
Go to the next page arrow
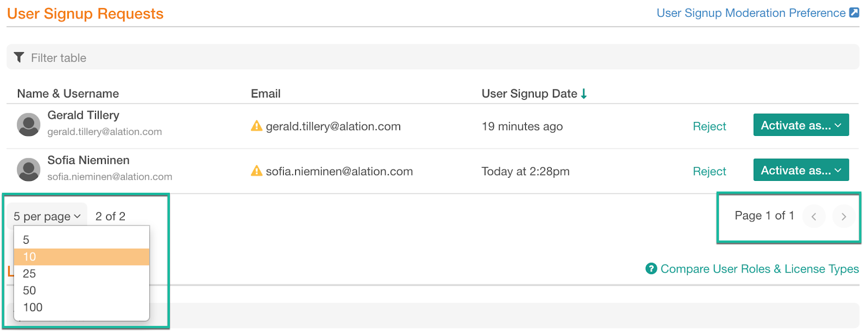(844, 217)
